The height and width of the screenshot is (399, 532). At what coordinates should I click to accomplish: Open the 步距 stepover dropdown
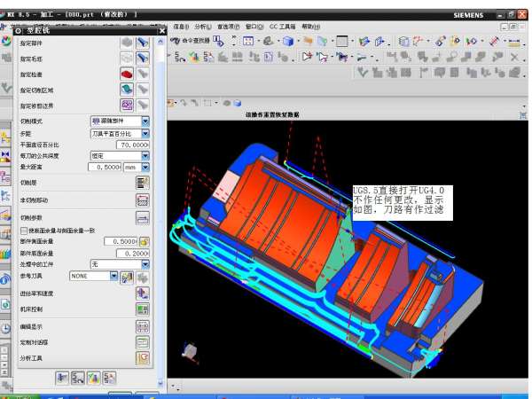[x=145, y=132]
